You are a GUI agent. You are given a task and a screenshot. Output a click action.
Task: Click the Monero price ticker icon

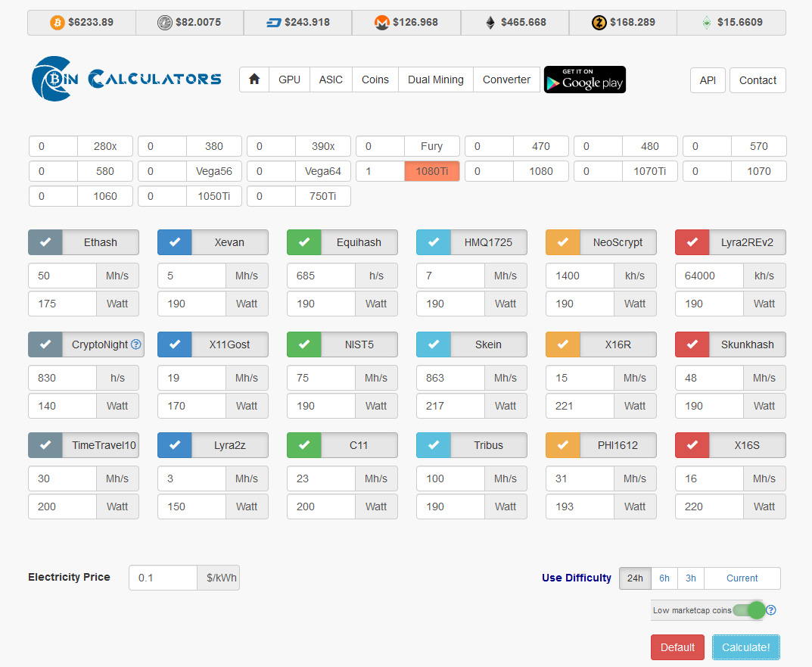(381, 22)
